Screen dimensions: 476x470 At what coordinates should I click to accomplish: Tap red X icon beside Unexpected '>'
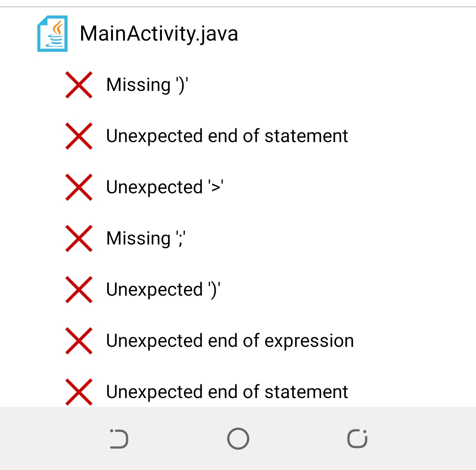click(x=79, y=187)
